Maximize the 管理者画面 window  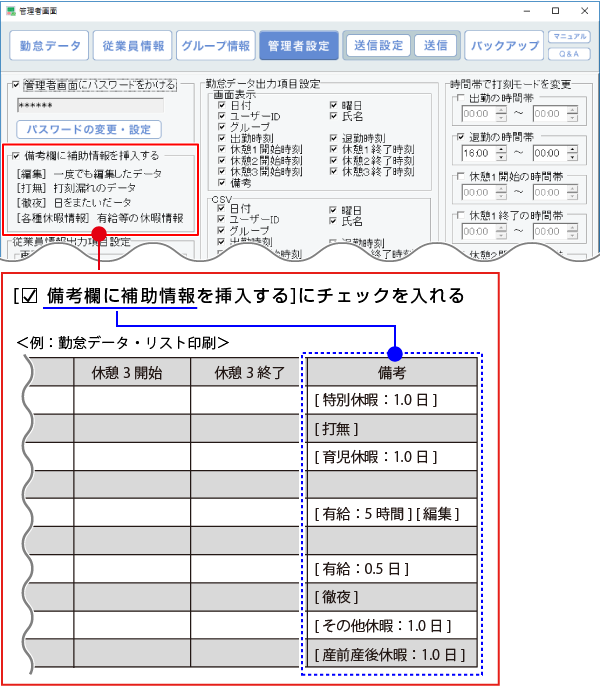pos(555,11)
